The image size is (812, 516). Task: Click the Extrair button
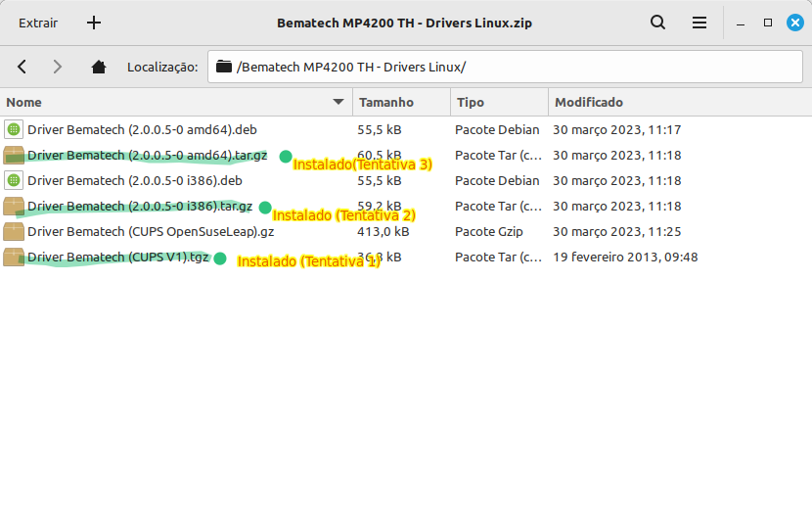pyautogui.click(x=38, y=23)
